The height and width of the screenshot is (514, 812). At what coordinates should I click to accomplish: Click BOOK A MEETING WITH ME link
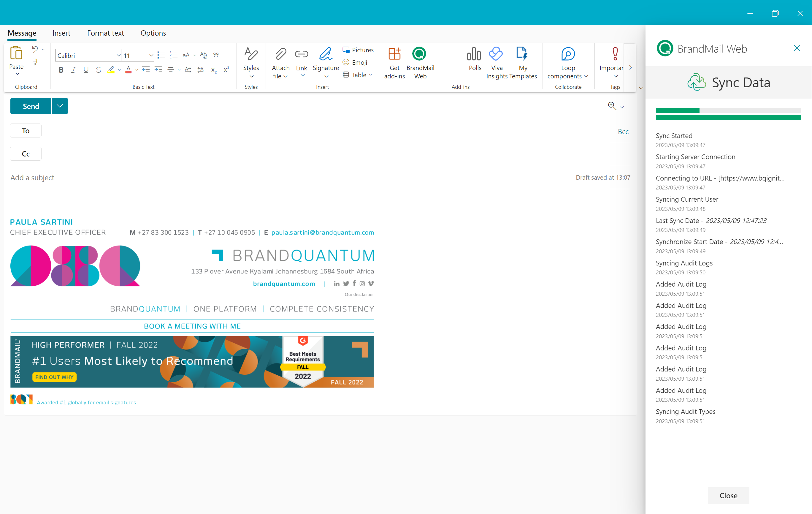pos(192,326)
